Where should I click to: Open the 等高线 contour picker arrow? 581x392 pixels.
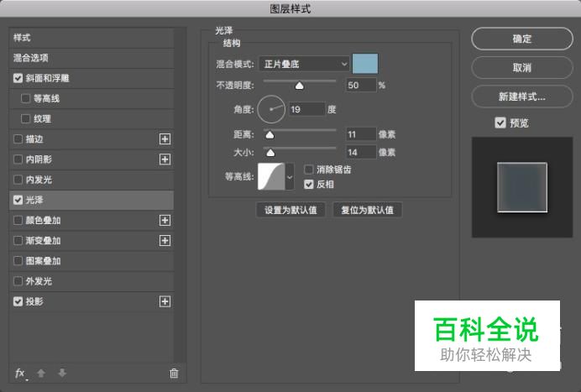(x=290, y=177)
